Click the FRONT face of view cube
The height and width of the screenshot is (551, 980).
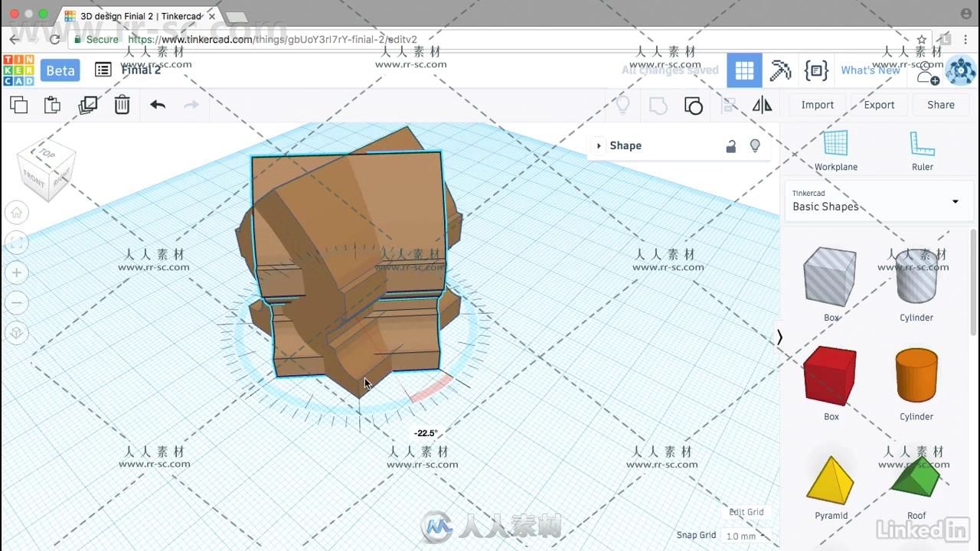[34, 179]
